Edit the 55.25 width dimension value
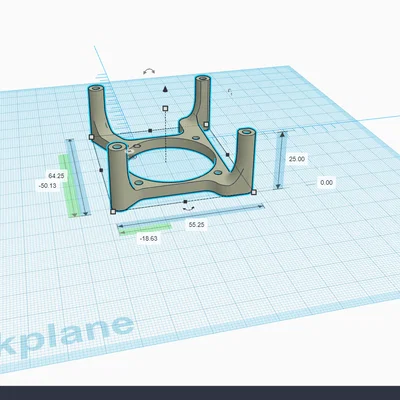 [x=196, y=225]
